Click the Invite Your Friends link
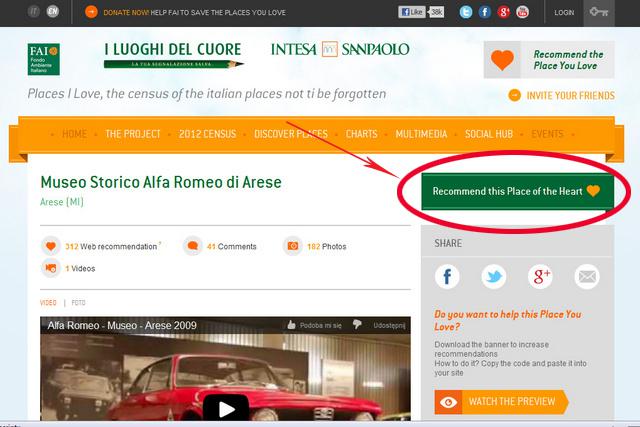Screen dimensions: 640x427 pyautogui.click(x=562, y=96)
